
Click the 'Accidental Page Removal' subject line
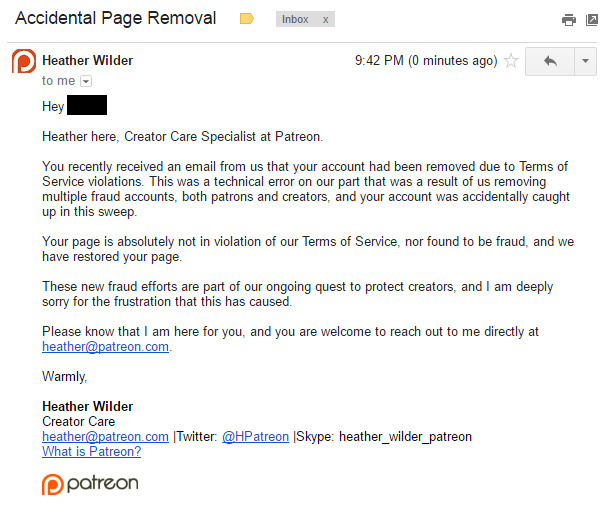coord(116,18)
